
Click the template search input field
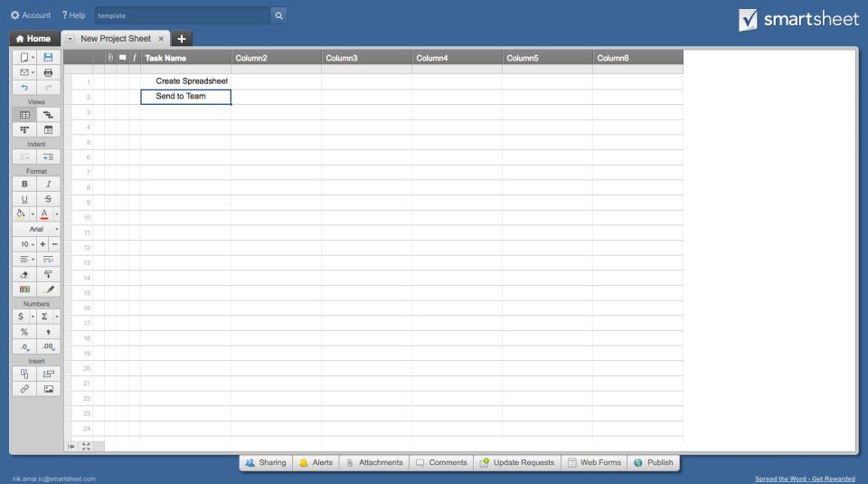tap(181, 15)
